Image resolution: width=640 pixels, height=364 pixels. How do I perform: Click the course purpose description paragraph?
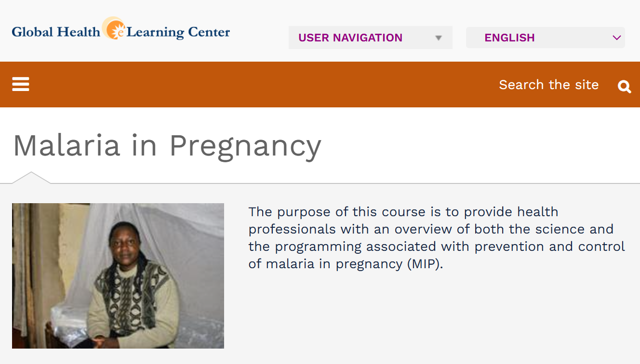pyautogui.click(x=436, y=238)
